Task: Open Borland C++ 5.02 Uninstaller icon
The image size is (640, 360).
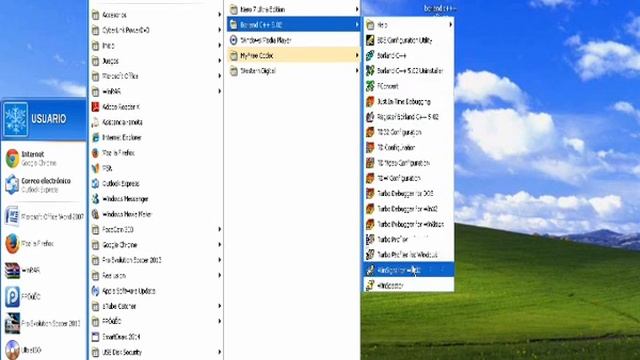Action: 370,71
